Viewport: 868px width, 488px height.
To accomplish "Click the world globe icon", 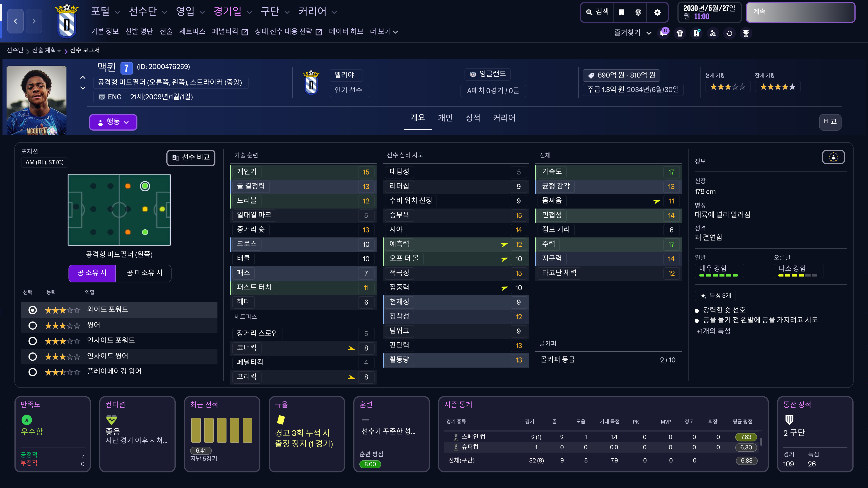I will (638, 12).
